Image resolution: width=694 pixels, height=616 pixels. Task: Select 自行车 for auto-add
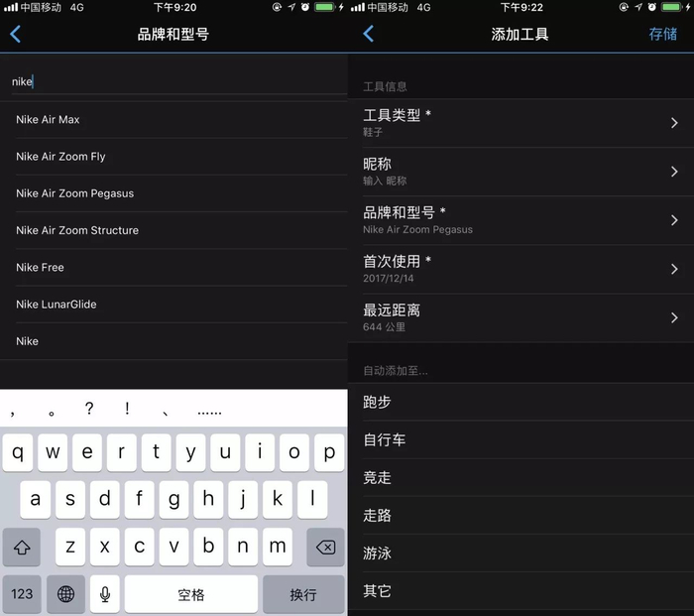click(520, 439)
